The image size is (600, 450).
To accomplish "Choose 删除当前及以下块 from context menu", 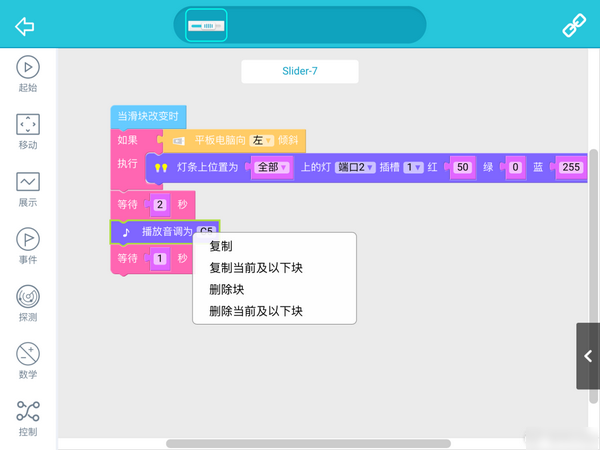I will (256, 311).
